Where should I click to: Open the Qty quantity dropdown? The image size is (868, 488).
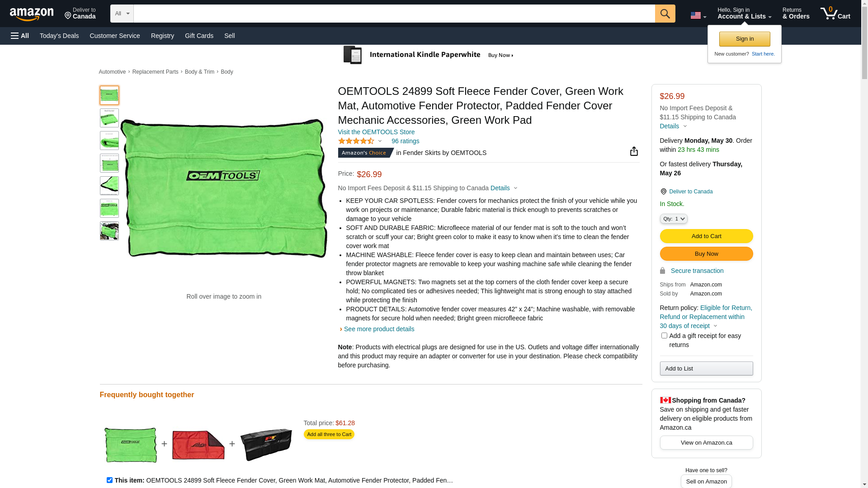coord(674,219)
